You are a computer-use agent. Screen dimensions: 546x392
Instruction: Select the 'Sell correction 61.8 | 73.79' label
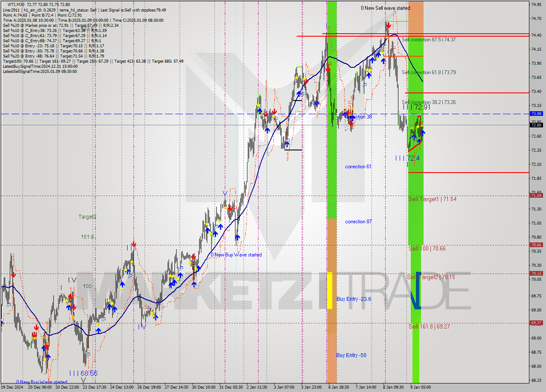pos(428,72)
